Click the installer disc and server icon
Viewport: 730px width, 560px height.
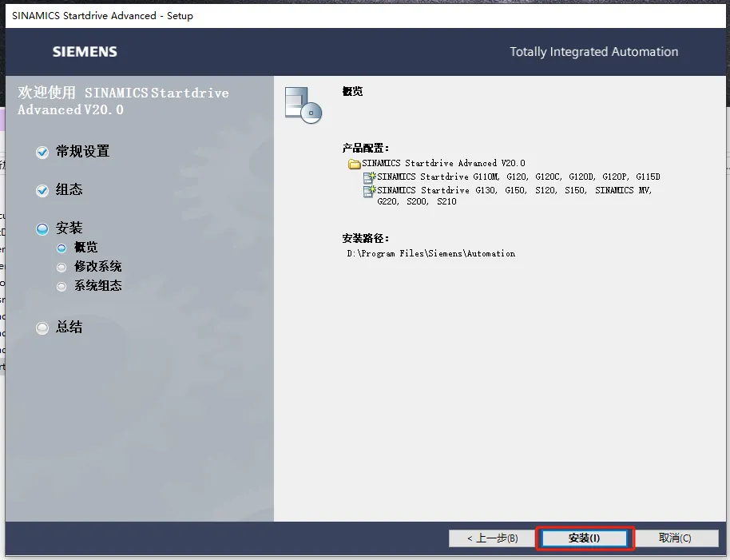304,105
